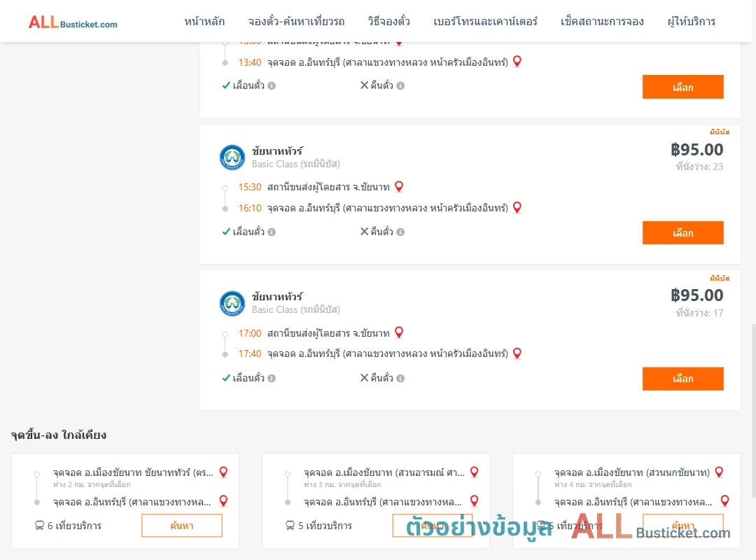The image size is (756, 560).
Task: Click info icon next to เลื่อนตั๋ว in 15:30 trip
Action: tap(272, 232)
